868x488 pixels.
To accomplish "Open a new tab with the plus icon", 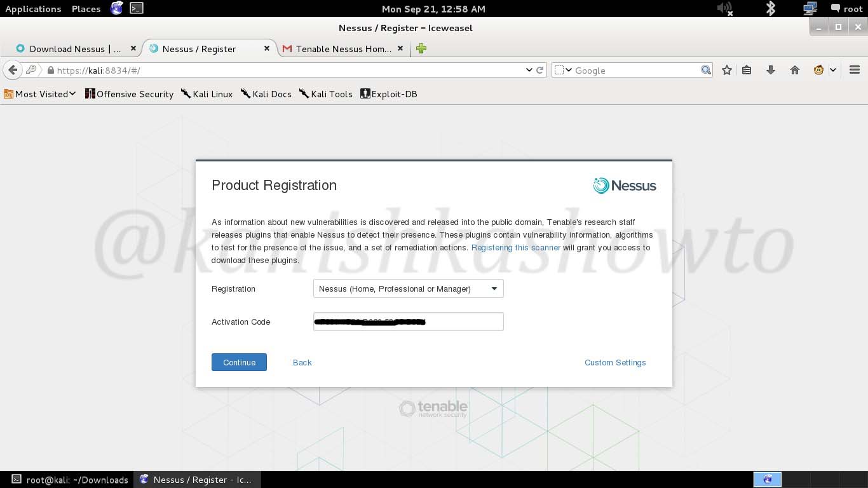I will coord(421,48).
